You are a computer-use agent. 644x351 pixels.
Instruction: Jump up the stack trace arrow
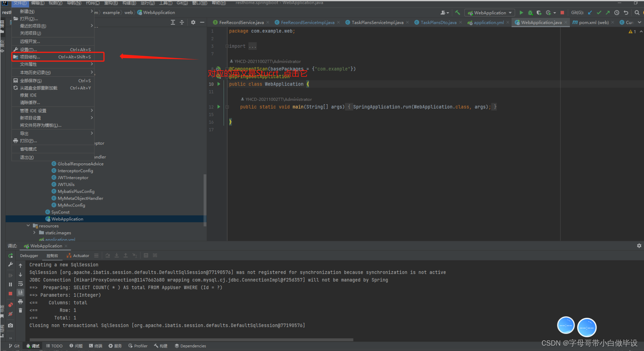click(x=20, y=265)
